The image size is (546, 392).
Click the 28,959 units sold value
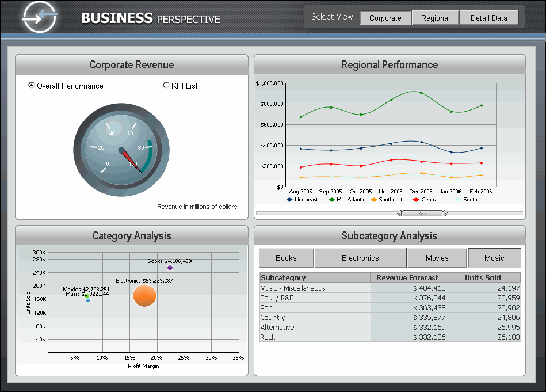[x=509, y=298]
